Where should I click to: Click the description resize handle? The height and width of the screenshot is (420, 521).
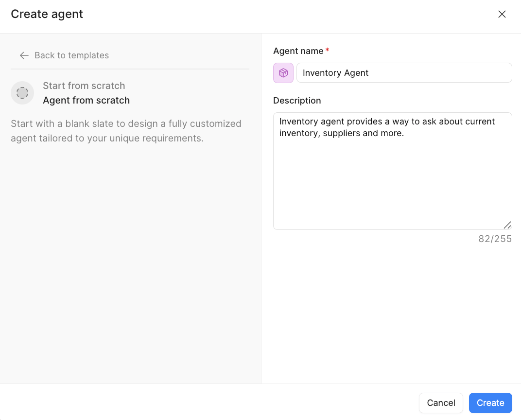pyautogui.click(x=507, y=225)
